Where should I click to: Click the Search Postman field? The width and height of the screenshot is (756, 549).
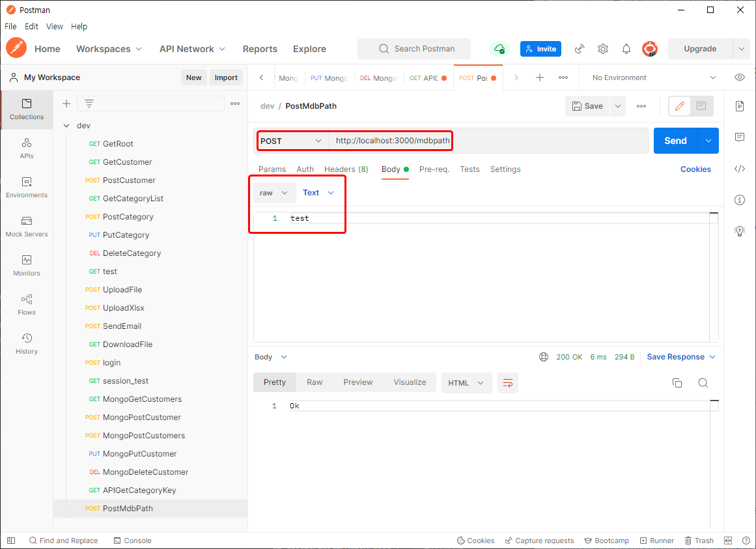point(413,49)
